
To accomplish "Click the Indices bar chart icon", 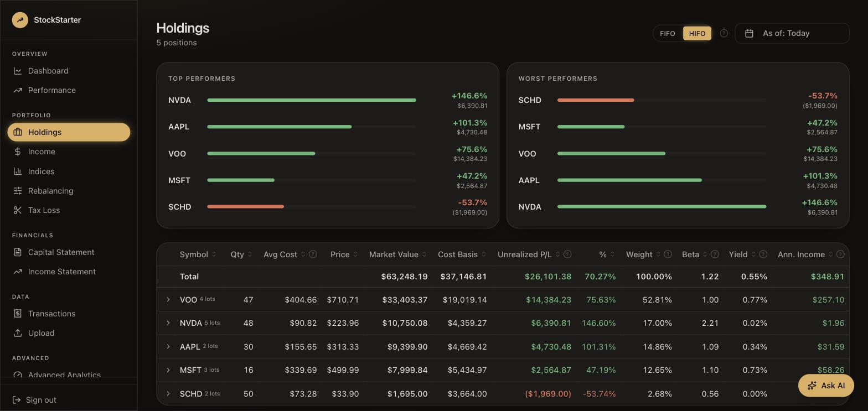I will (18, 171).
